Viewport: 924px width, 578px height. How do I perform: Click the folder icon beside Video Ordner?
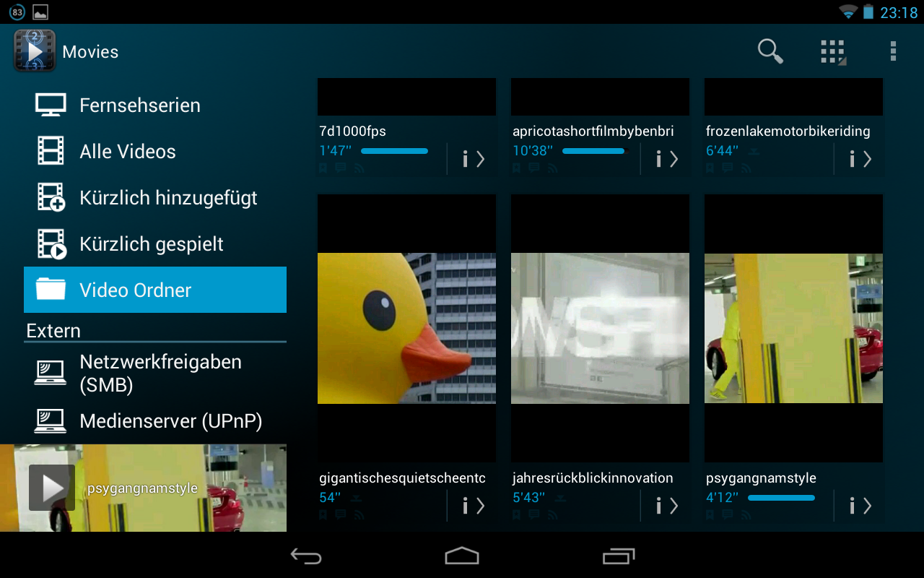point(51,289)
